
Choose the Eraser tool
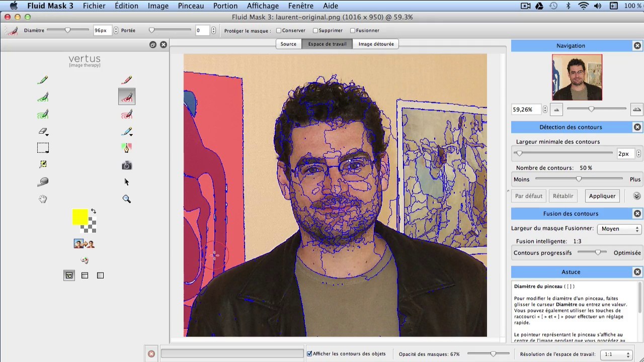(x=43, y=132)
